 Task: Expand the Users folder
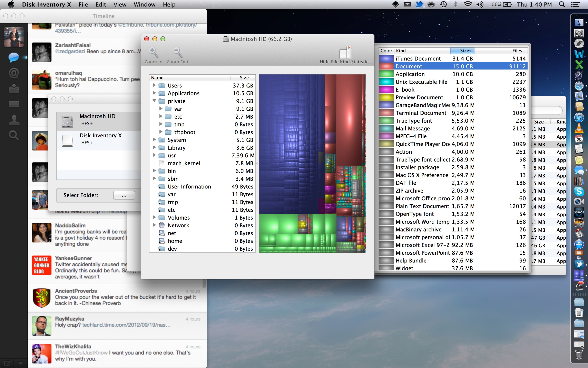(x=154, y=85)
